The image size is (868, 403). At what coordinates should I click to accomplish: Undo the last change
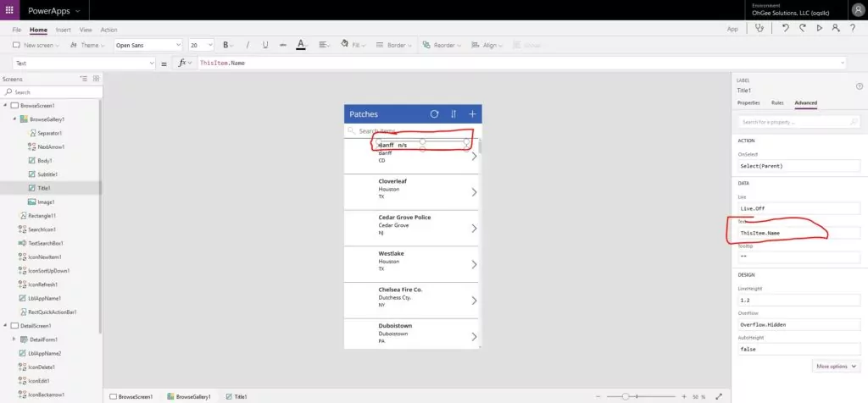785,29
